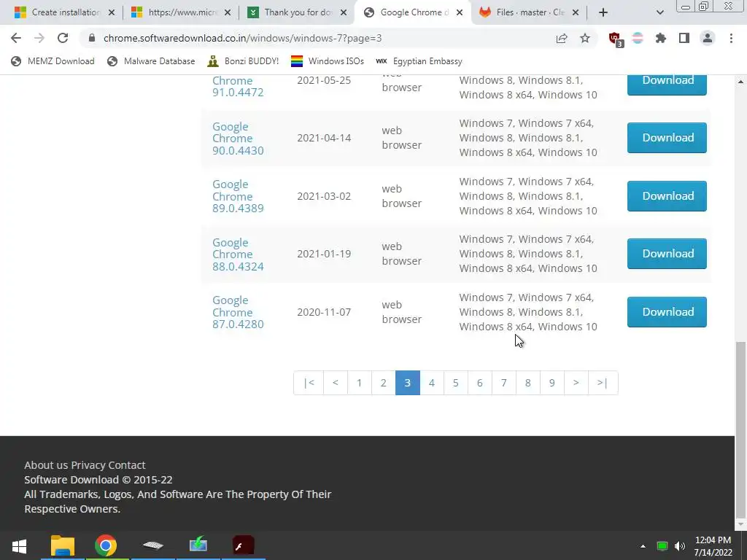The height and width of the screenshot is (560, 747).
Task: Open the Malware Database bookmark
Action: [x=151, y=61]
